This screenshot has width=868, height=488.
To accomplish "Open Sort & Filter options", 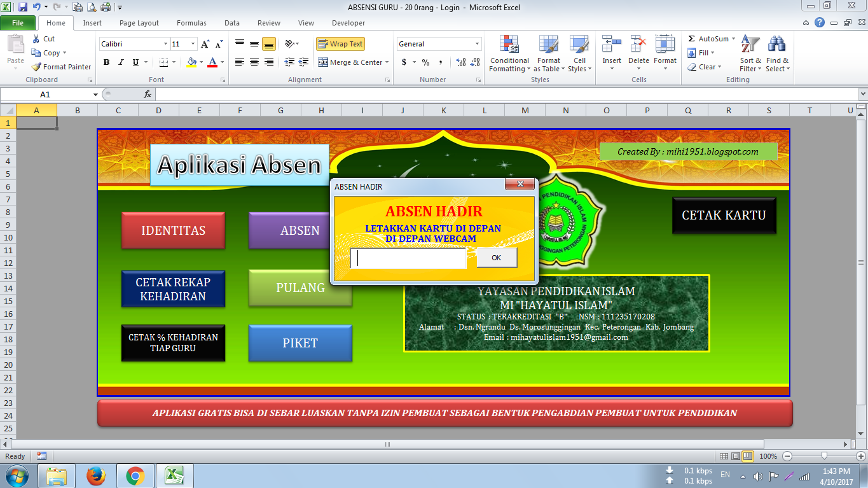I will (x=750, y=55).
